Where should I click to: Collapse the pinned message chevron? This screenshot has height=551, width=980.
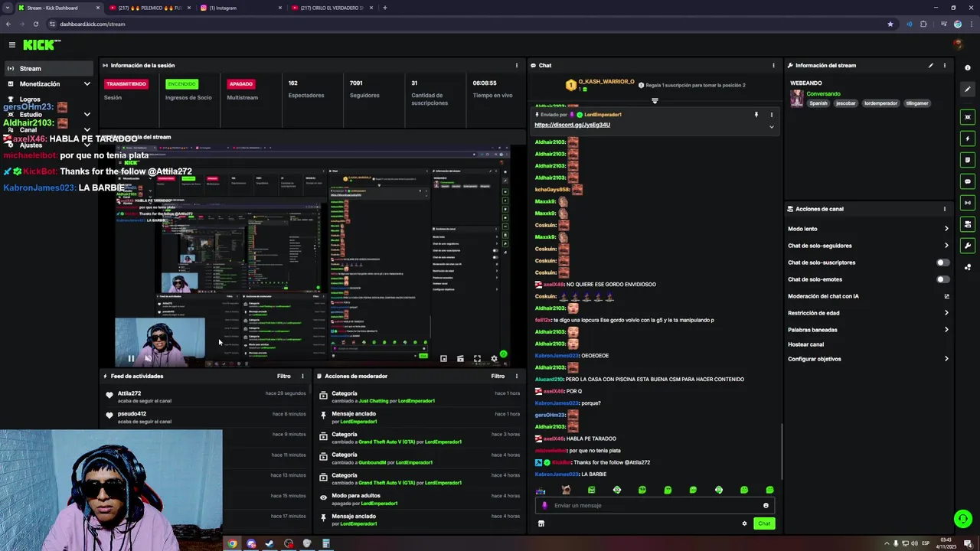771,126
